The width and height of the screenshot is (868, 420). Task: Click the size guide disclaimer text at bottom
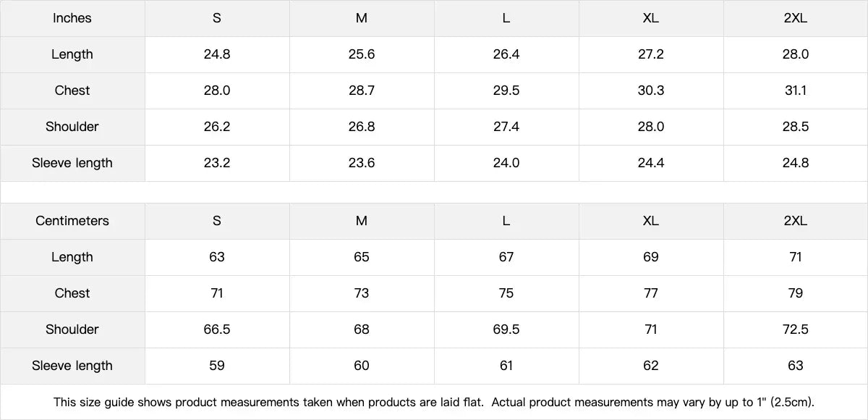tap(434, 402)
